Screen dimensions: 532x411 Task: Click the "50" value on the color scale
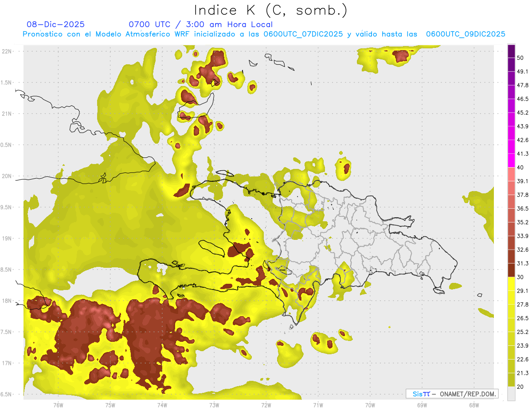click(x=521, y=58)
